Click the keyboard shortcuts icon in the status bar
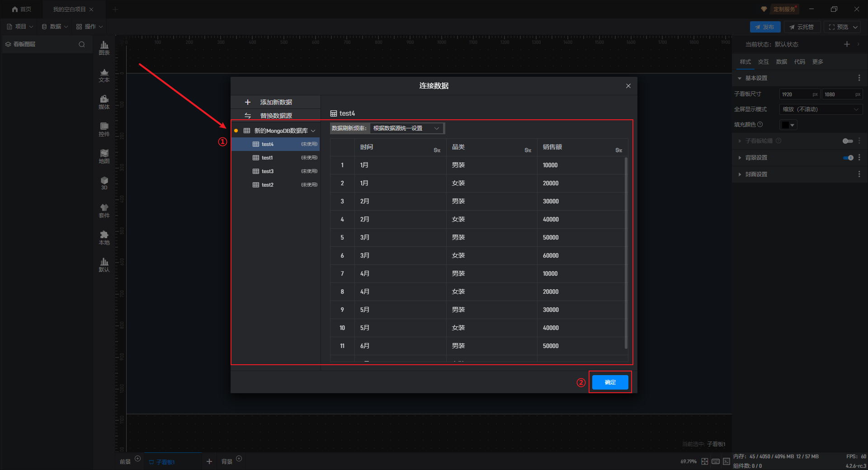 coord(716,461)
